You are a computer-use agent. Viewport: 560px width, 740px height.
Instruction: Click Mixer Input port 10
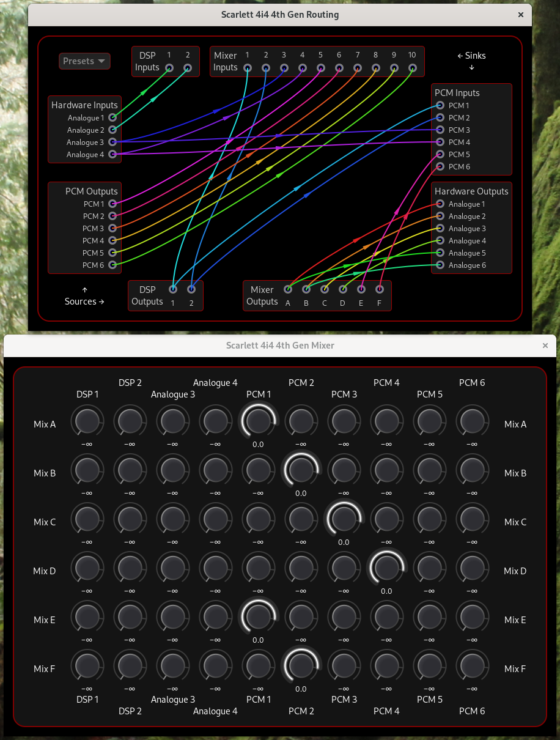pyautogui.click(x=412, y=68)
